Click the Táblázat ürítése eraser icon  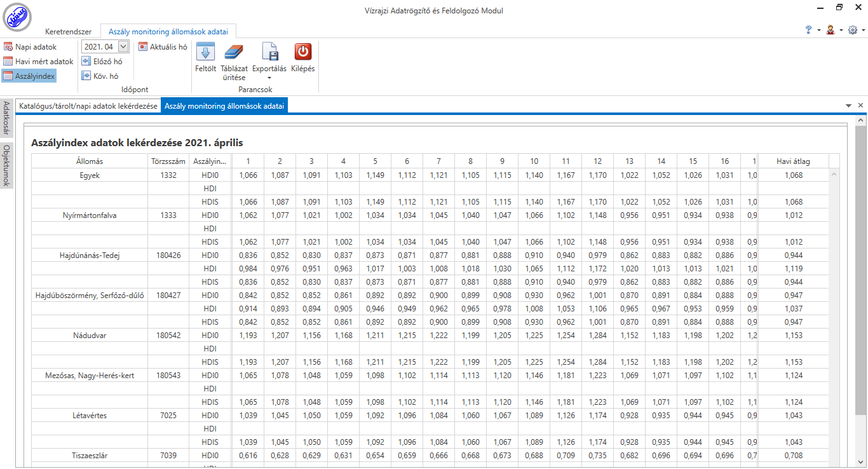(x=234, y=52)
